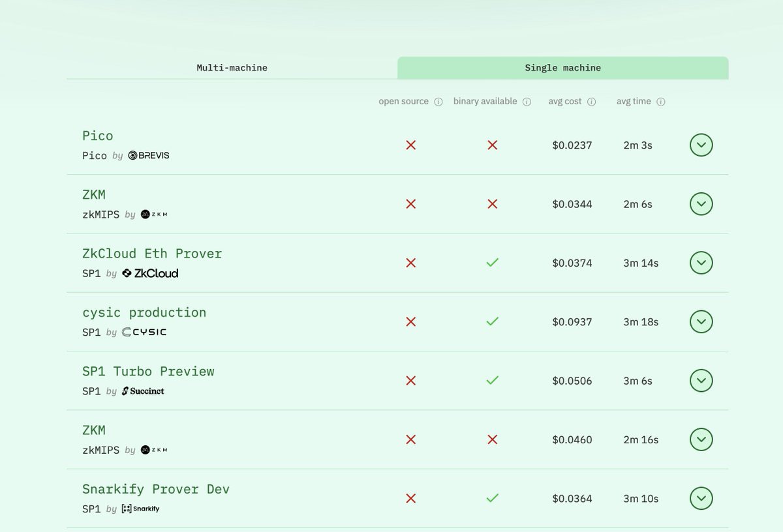Expand the ZKM row costing $0.0344
This screenshot has height=532, width=783.
[701, 204]
